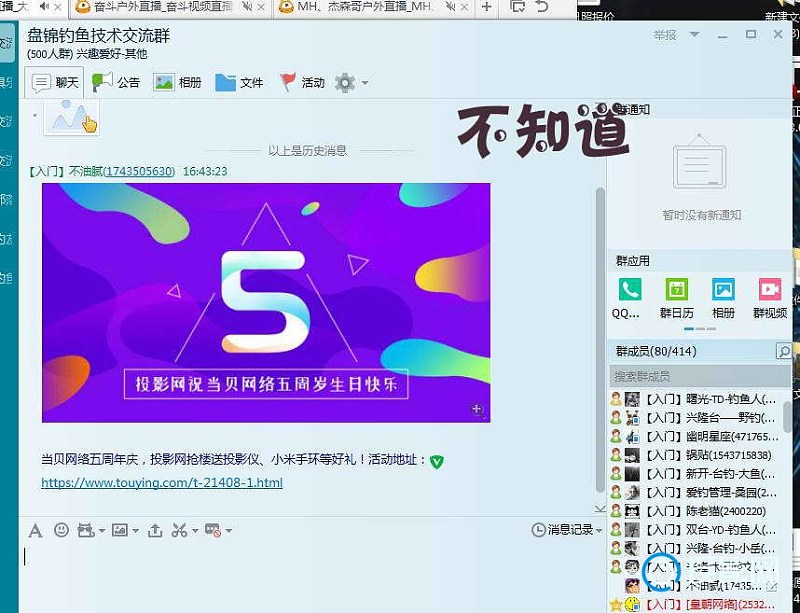800x613 pixels.
Task: Click the browser undo closed tab icon
Action: coord(542,7)
